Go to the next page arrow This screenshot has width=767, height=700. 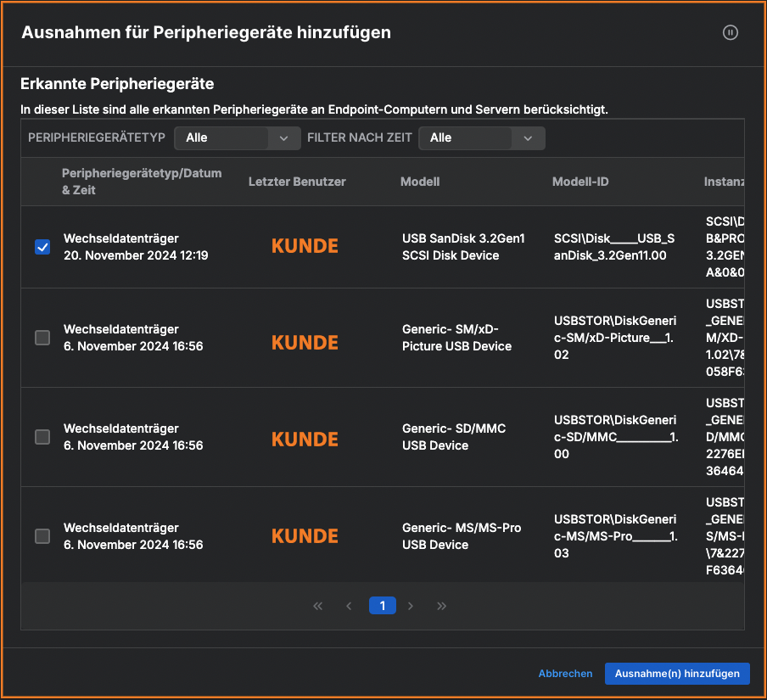click(x=411, y=606)
